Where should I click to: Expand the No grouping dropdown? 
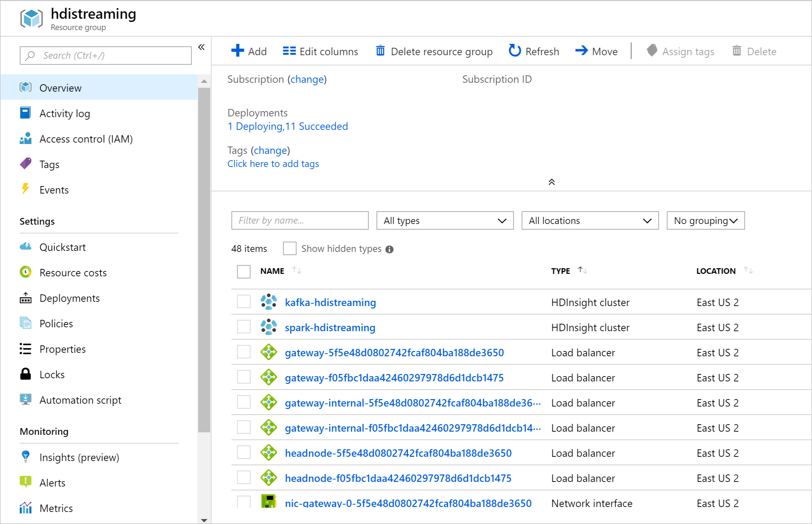tap(705, 221)
